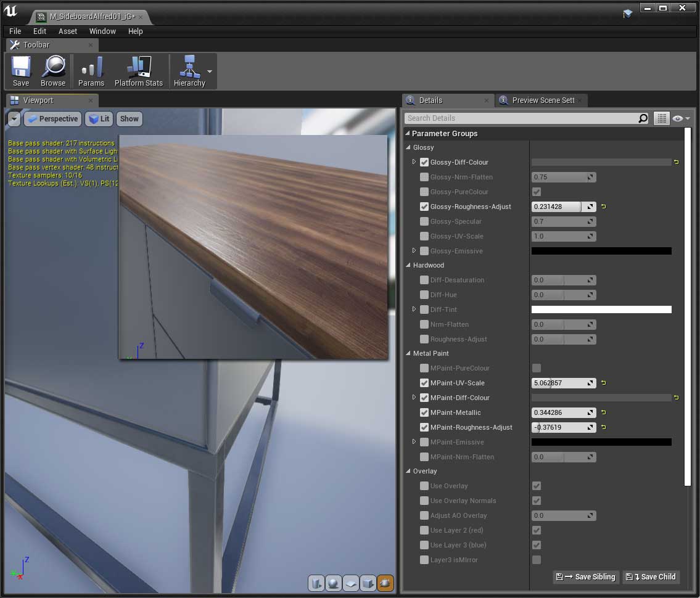Select the custom preview mesh icon
The height and width of the screenshot is (598, 700).
pos(385,583)
